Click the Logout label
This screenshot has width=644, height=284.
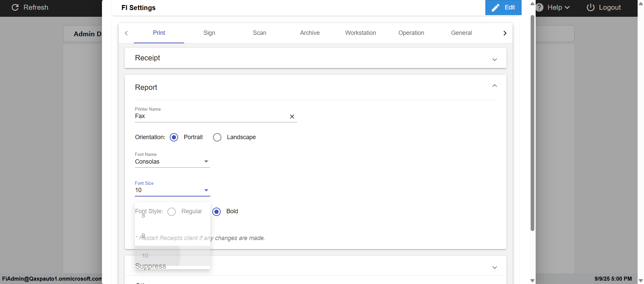pyautogui.click(x=610, y=7)
